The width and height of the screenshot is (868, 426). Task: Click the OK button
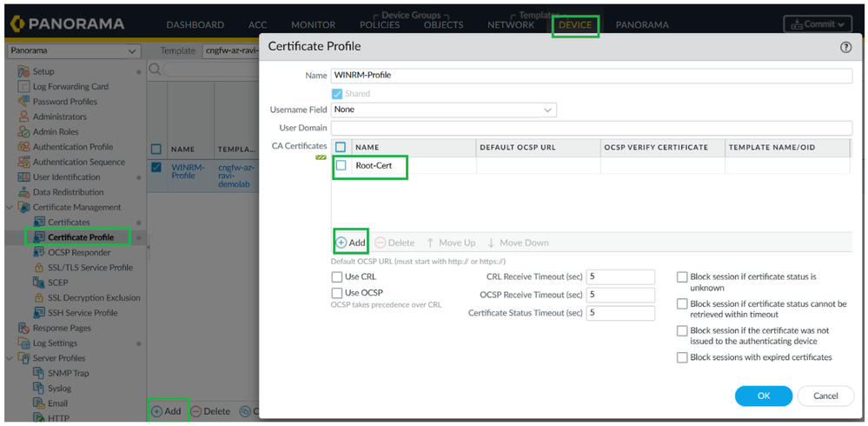[x=763, y=396]
